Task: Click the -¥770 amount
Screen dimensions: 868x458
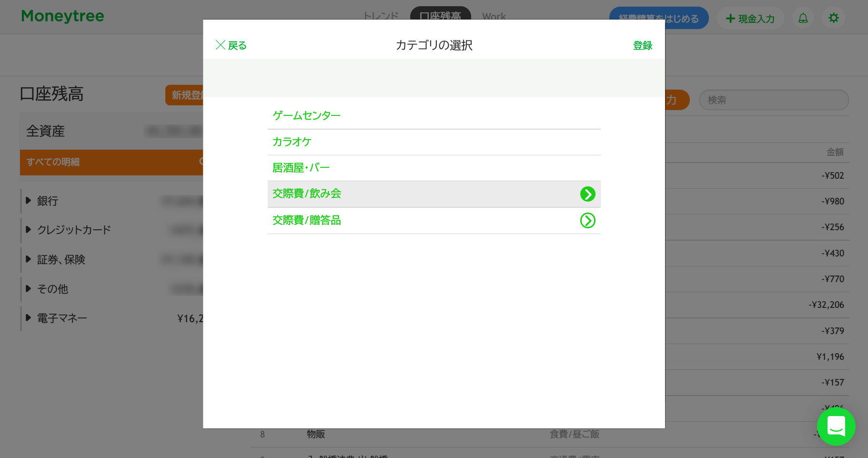Action: coord(832,279)
